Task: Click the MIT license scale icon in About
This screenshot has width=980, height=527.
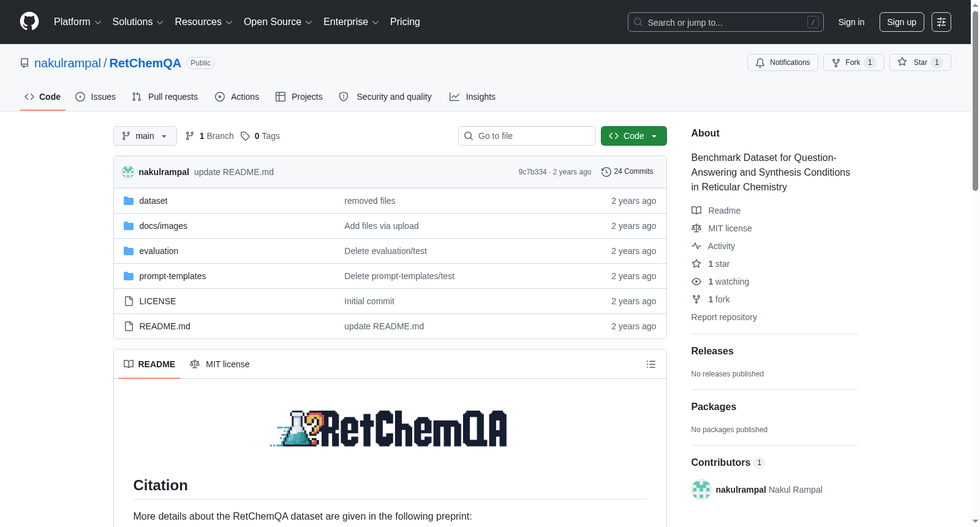Action: pos(696,228)
